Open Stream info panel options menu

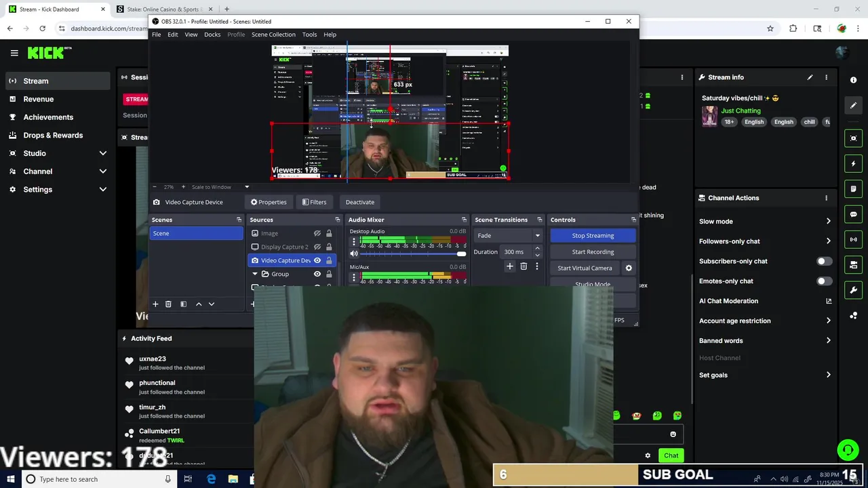pyautogui.click(x=826, y=77)
